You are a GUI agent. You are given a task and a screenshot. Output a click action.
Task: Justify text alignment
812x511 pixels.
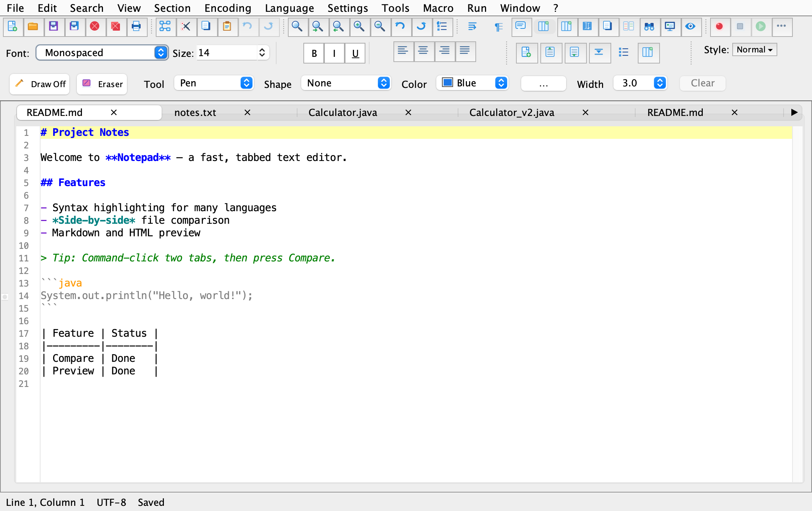465,52
